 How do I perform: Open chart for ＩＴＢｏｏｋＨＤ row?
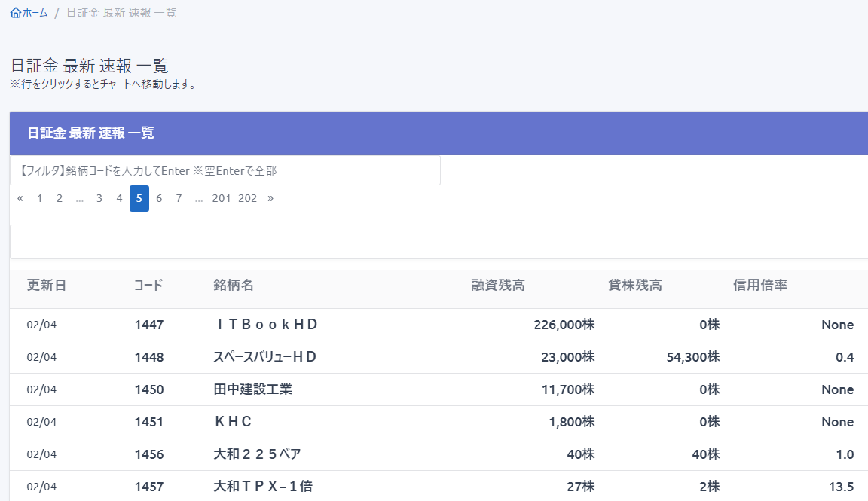266,325
